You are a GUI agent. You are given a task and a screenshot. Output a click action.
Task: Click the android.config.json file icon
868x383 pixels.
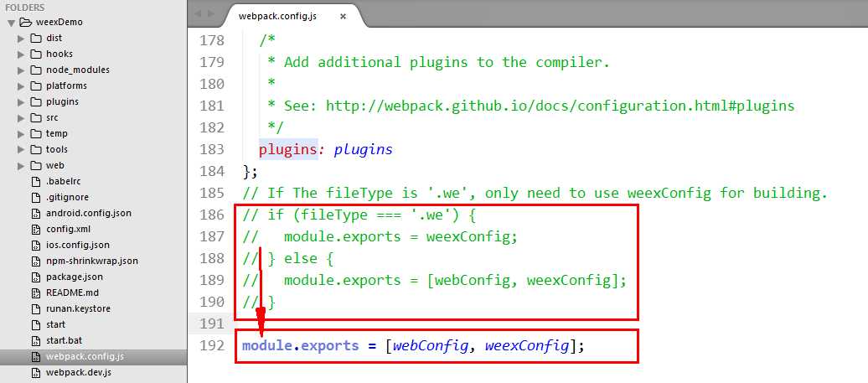coord(36,213)
